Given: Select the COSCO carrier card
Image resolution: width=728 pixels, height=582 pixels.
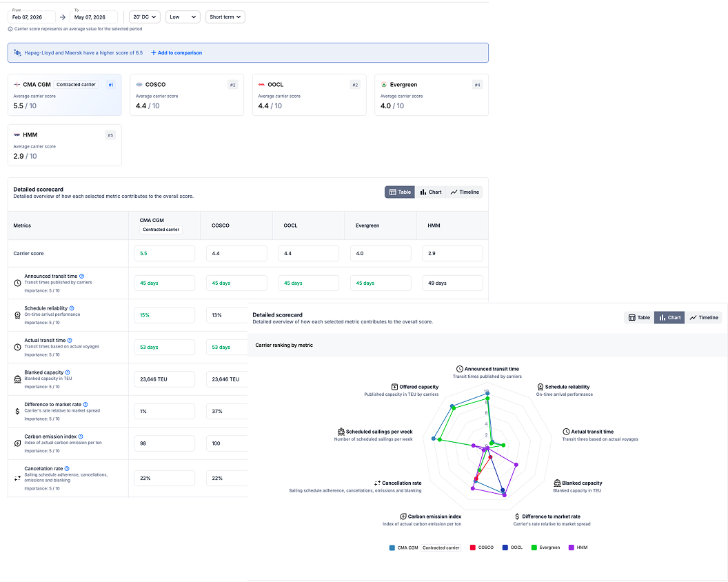Looking at the screenshot, I should pos(187,94).
